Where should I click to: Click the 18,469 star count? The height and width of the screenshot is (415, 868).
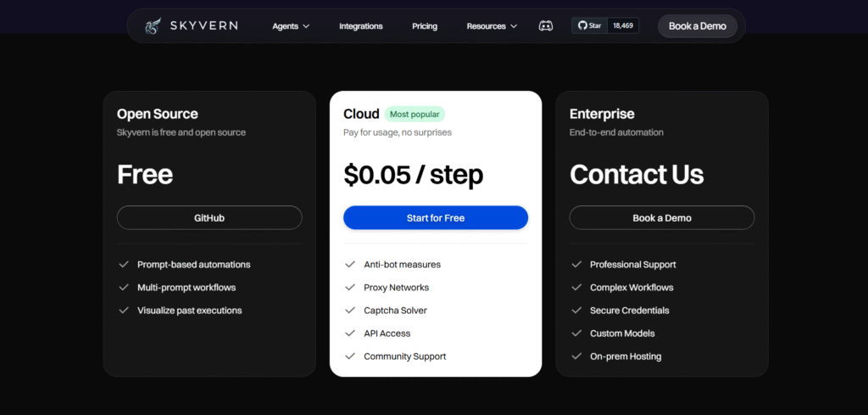(x=623, y=25)
